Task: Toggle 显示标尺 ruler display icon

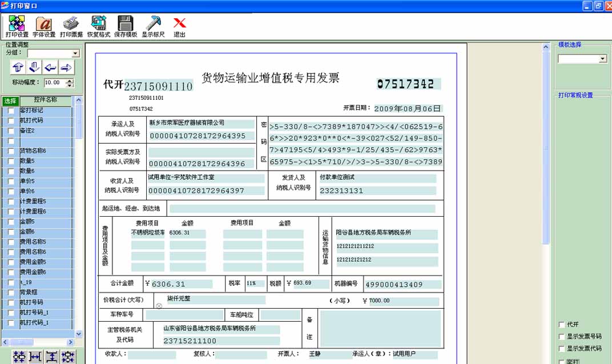Action: coord(153,26)
